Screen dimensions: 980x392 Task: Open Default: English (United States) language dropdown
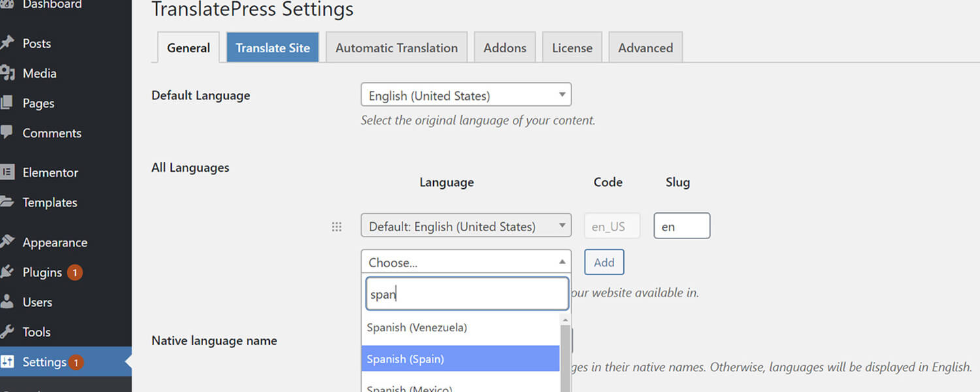pos(466,225)
